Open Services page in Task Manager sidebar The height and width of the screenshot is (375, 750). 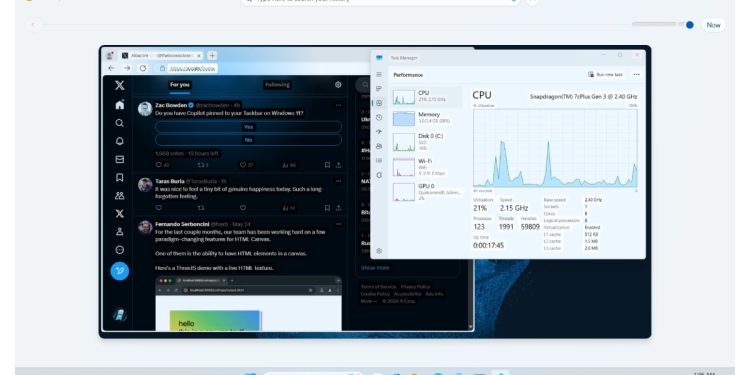click(379, 175)
